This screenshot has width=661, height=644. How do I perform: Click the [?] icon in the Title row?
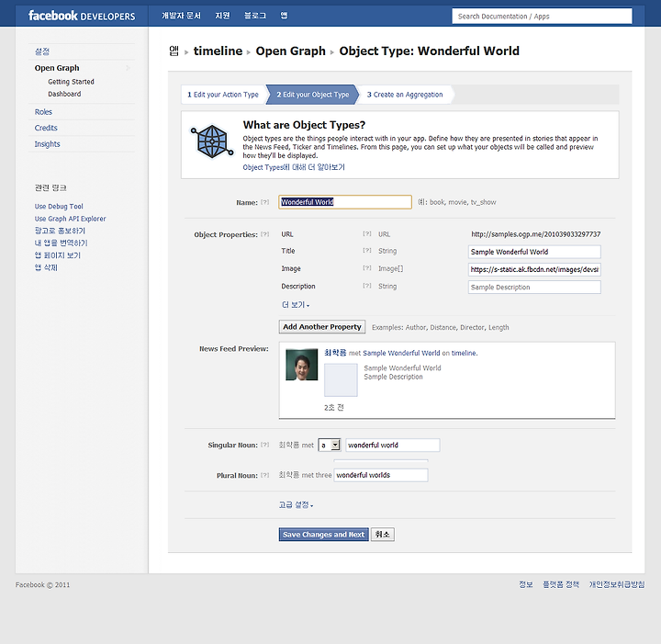(367, 251)
